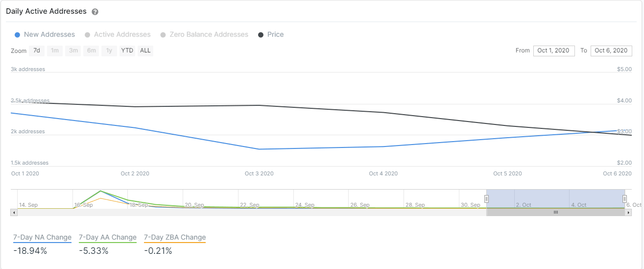Select the YTD zoom range
The image size is (644, 269).
[127, 50]
